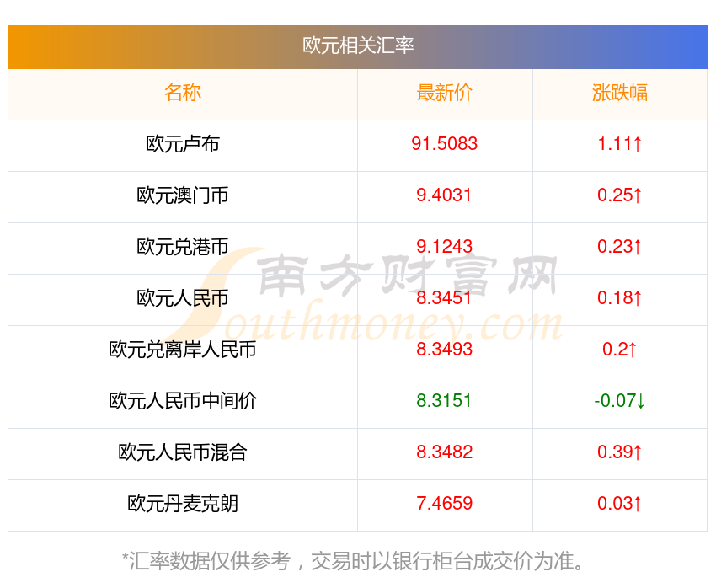The image size is (716, 588).
Task: Click the 欧元人民币 row name
Action: [183, 298]
